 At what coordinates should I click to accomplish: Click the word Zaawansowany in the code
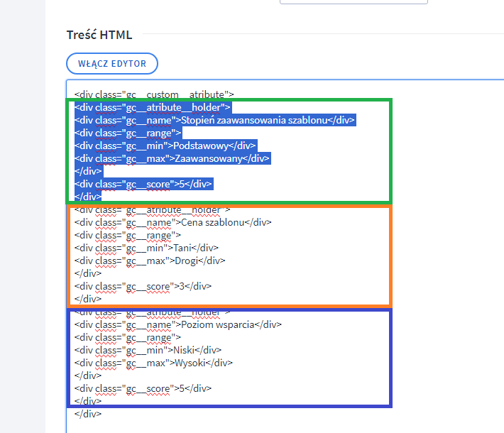208,158
